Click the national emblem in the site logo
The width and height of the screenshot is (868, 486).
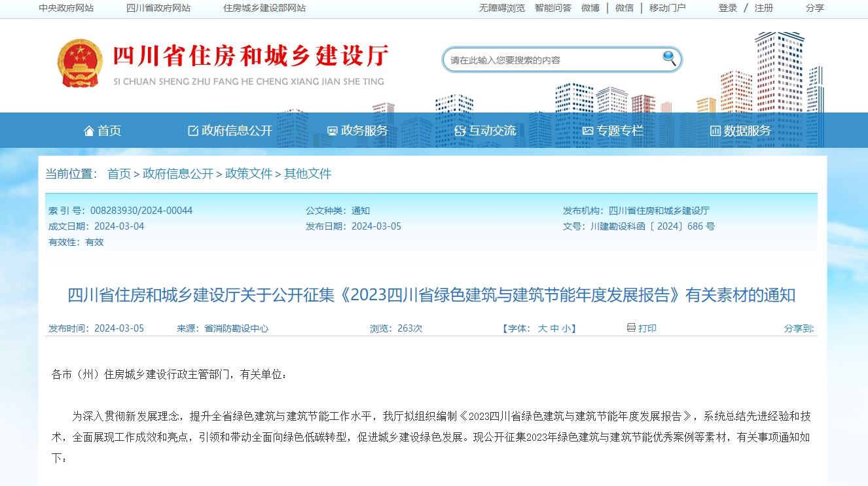point(79,62)
